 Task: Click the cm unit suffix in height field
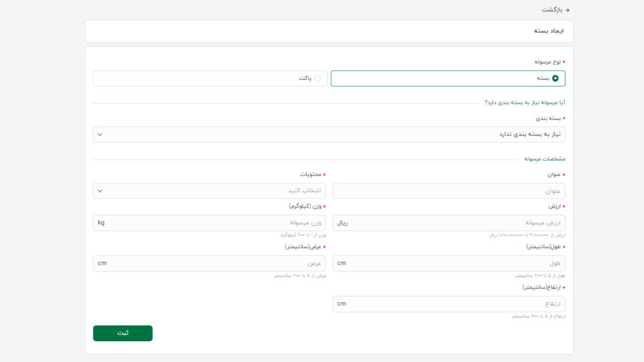point(341,304)
